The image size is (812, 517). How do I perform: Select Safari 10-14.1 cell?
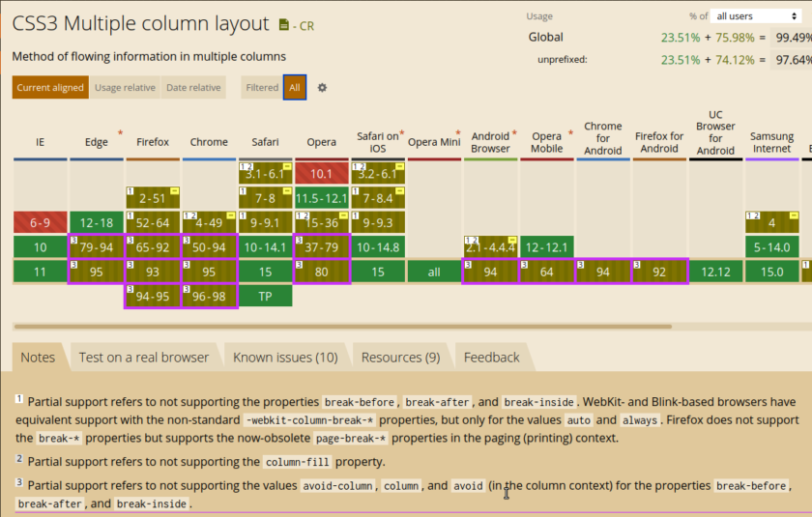265,247
